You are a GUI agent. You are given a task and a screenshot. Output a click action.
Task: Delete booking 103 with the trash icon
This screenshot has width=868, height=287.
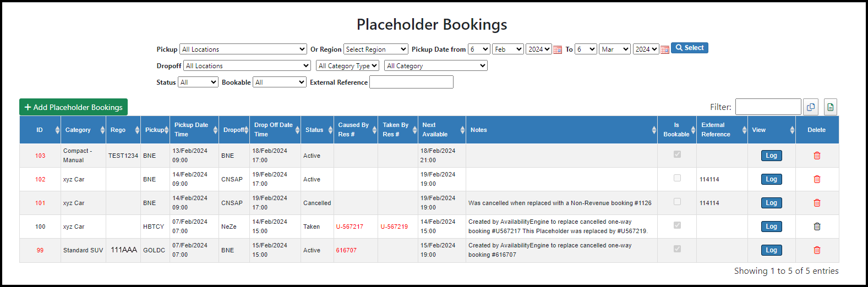click(x=817, y=156)
